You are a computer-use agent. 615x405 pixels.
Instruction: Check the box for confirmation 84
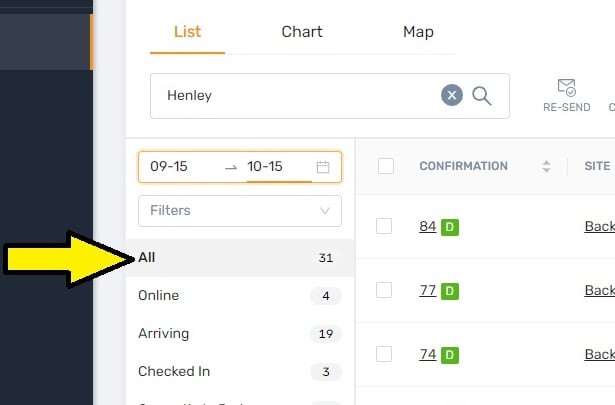click(384, 226)
